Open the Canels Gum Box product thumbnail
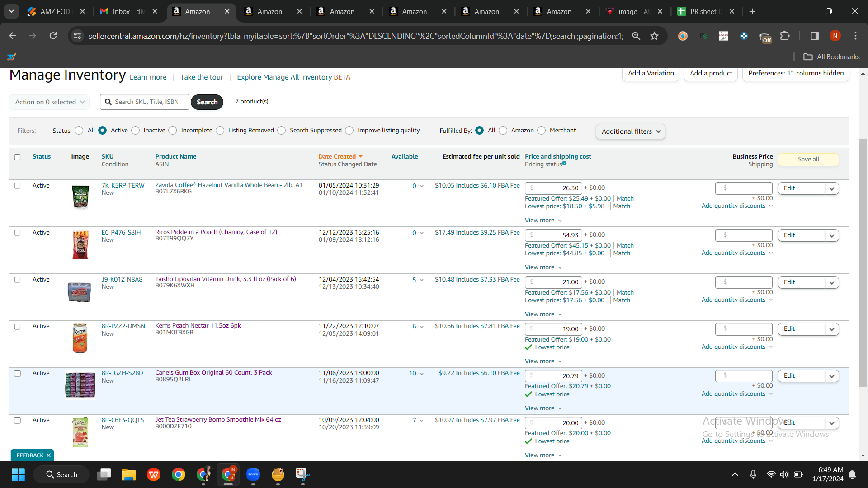The width and height of the screenshot is (868, 488). (80, 385)
